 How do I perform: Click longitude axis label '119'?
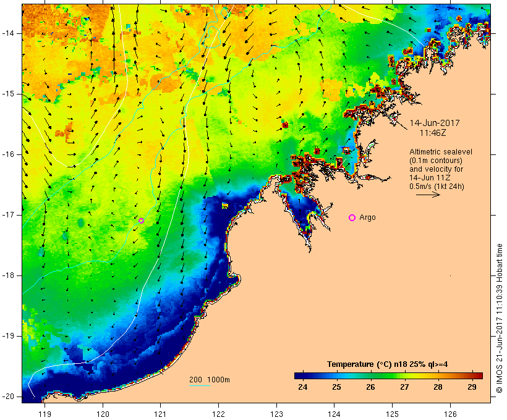pyautogui.click(x=45, y=414)
